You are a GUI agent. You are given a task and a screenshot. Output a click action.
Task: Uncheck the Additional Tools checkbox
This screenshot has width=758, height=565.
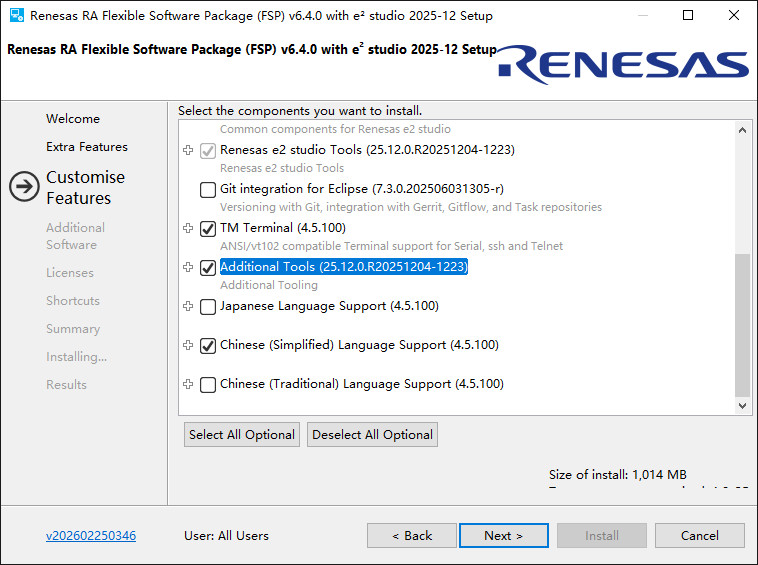coord(208,268)
